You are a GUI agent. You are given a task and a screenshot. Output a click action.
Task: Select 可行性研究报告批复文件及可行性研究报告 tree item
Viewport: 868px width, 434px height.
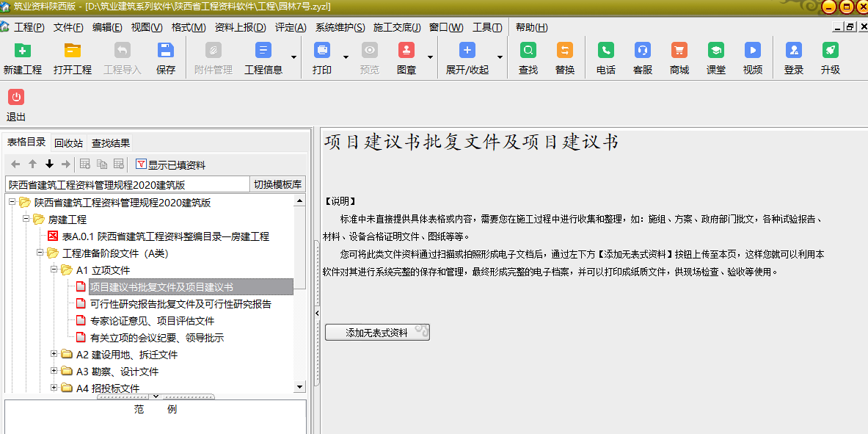pos(180,304)
